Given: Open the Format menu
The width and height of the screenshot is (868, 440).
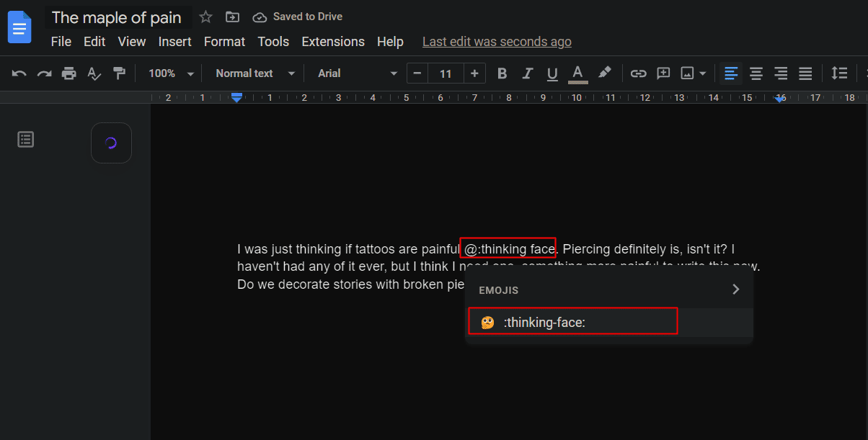Looking at the screenshot, I should 225,42.
